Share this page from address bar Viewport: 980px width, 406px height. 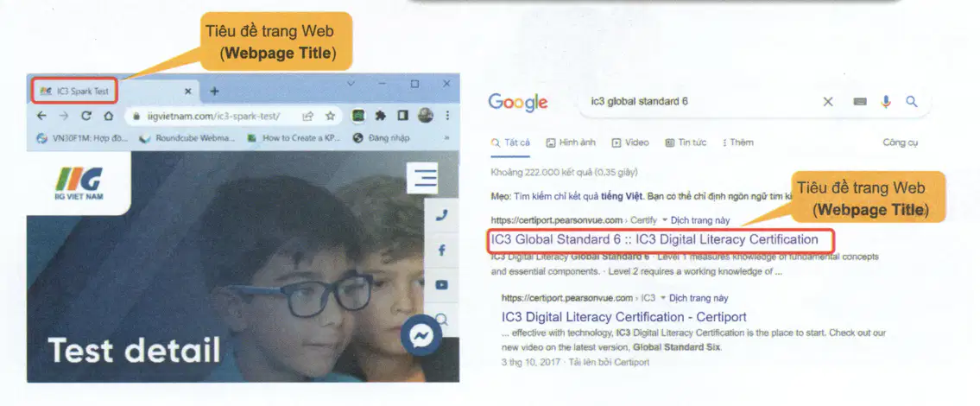[307, 116]
